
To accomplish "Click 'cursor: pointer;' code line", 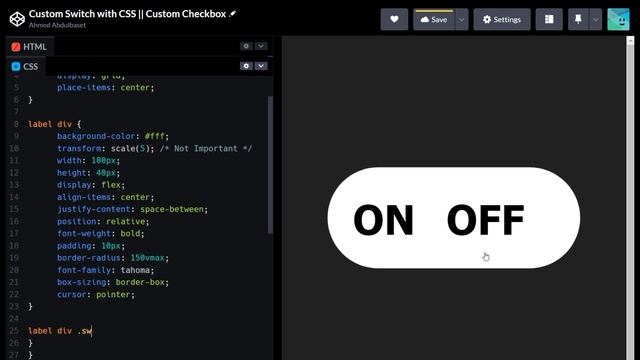I will [96, 294].
